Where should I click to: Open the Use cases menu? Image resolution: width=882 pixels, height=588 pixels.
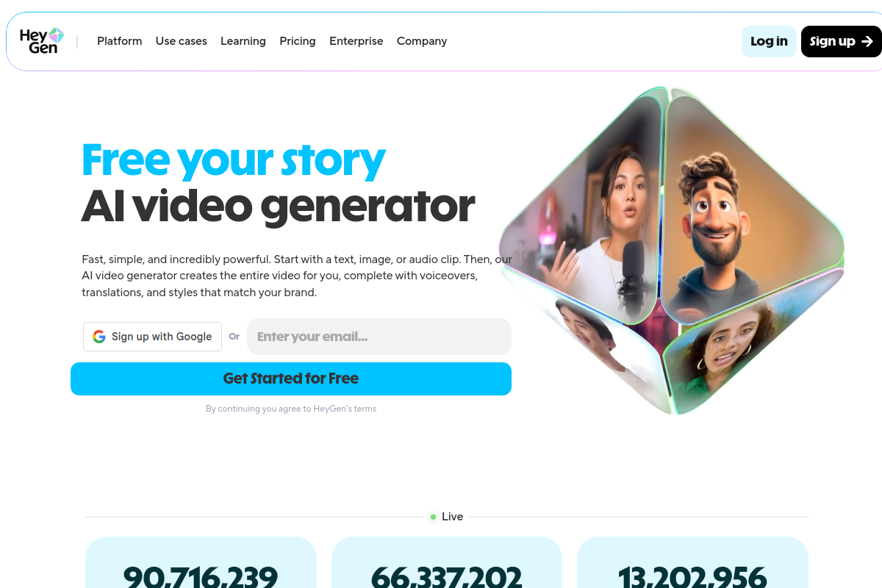(182, 41)
